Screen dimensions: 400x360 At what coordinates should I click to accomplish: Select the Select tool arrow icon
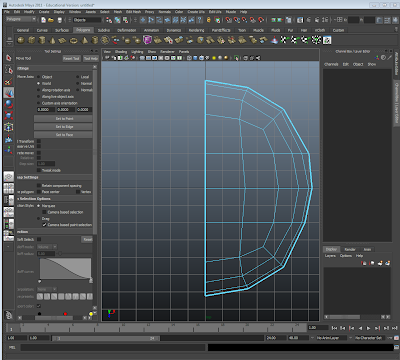[x=9, y=58]
